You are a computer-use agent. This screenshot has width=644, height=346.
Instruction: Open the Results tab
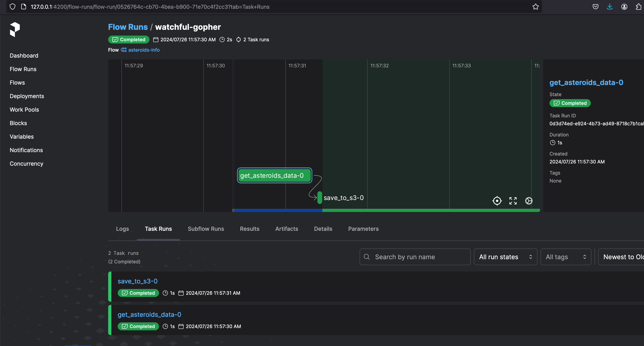point(249,229)
